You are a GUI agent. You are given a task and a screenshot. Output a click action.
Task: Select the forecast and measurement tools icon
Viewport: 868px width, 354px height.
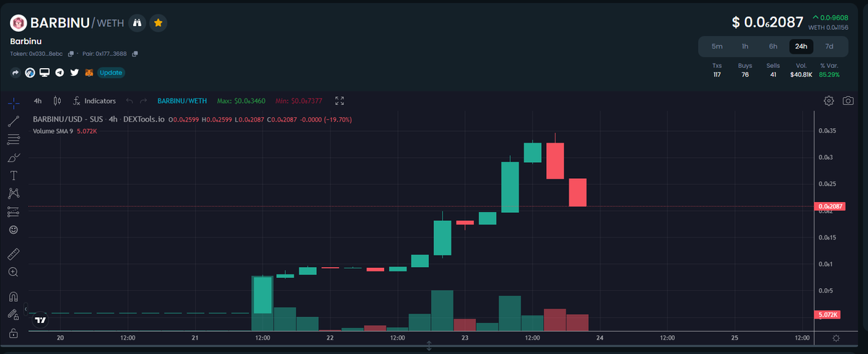pyautogui.click(x=13, y=211)
